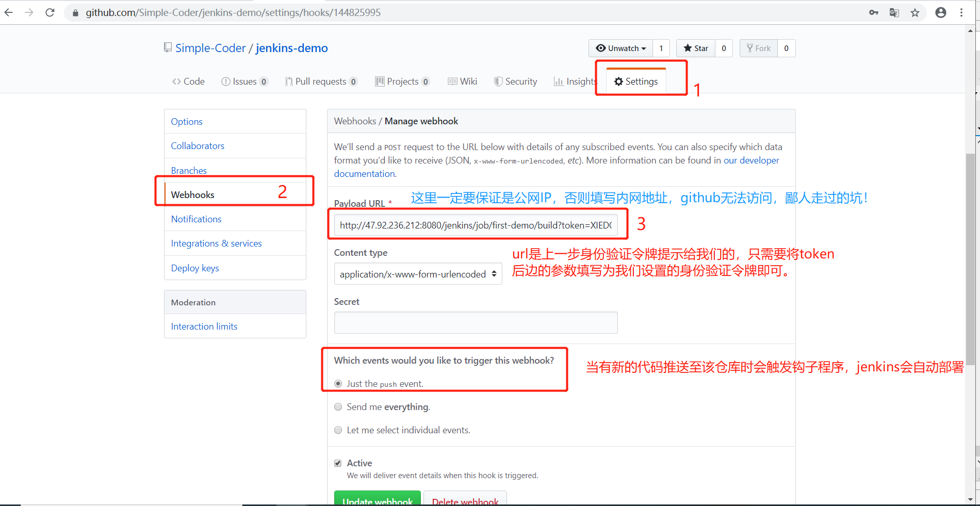Switch to the Code tab

tap(188, 81)
